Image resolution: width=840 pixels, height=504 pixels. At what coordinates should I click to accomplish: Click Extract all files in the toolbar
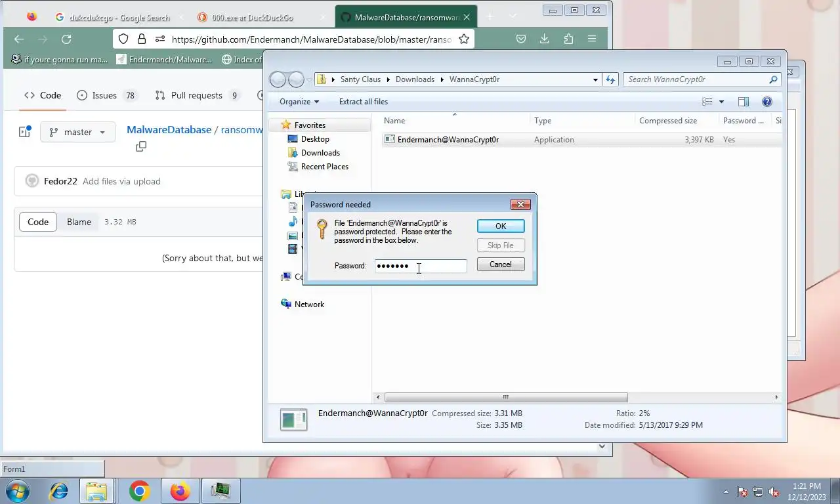tap(363, 102)
